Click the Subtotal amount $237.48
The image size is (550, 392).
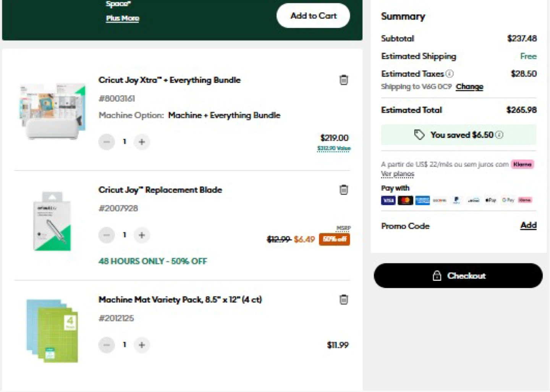coord(522,38)
